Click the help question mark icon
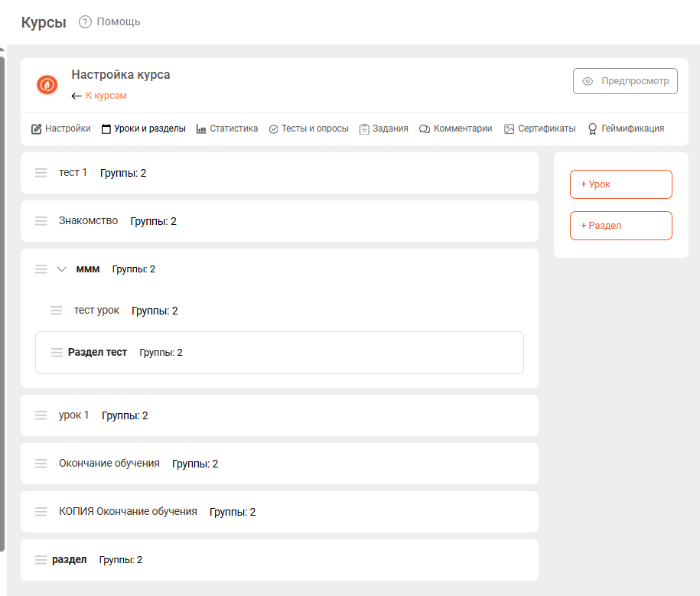Viewport: 700px width, 596px height. pos(85,21)
